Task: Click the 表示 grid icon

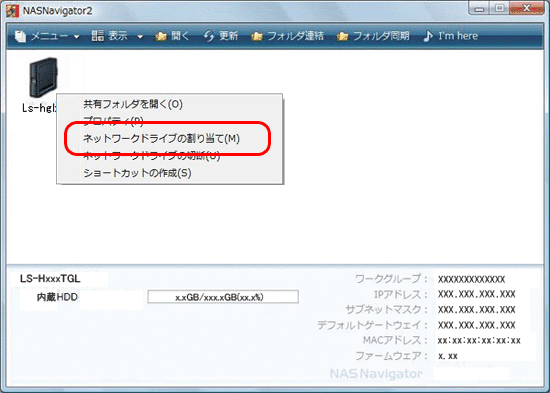Action: (98, 36)
